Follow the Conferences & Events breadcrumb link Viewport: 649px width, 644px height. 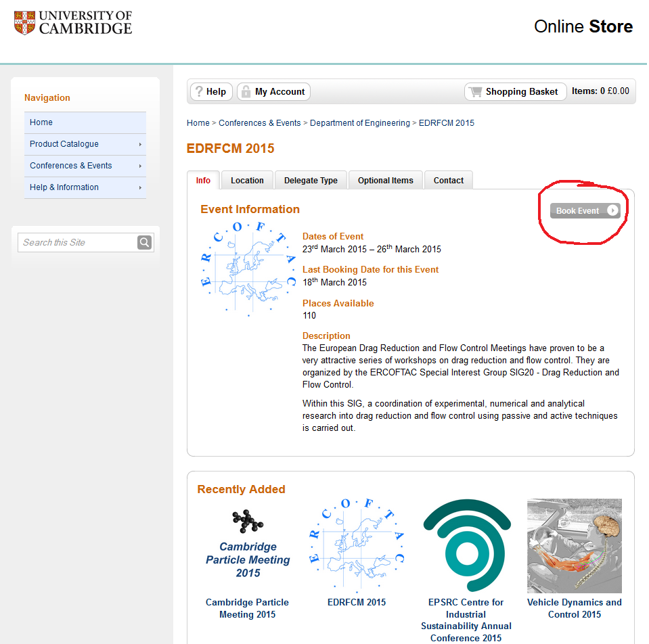coord(259,123)
